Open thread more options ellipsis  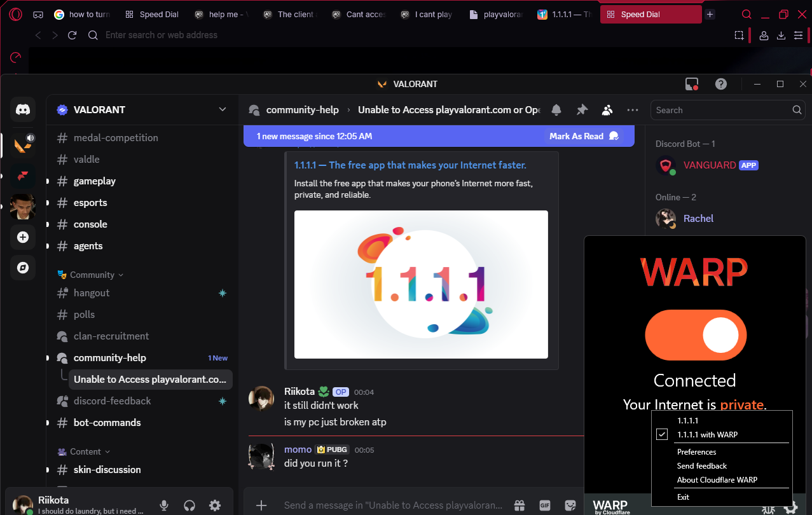pyautogui.click(x=633, y=110)
